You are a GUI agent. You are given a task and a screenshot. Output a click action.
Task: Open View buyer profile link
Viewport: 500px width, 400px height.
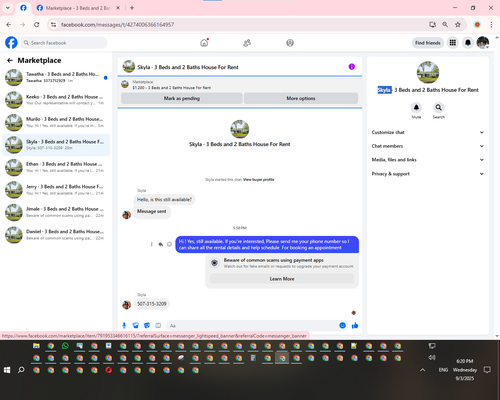(259, 180)
